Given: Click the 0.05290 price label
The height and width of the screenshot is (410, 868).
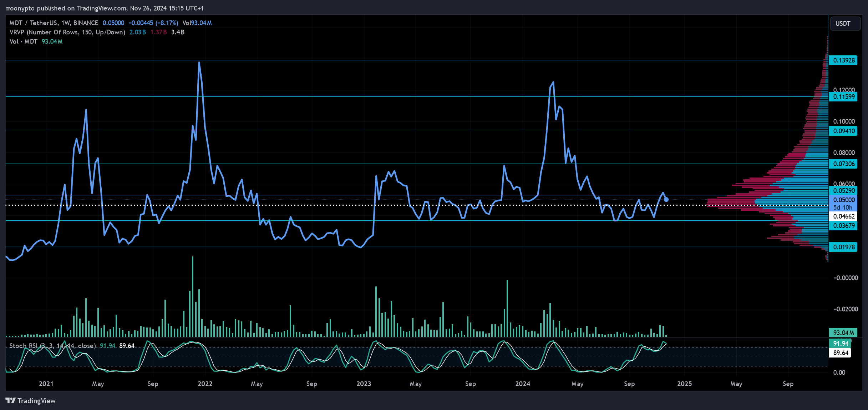Looking at the screenshot, I should tap(843, 191).
